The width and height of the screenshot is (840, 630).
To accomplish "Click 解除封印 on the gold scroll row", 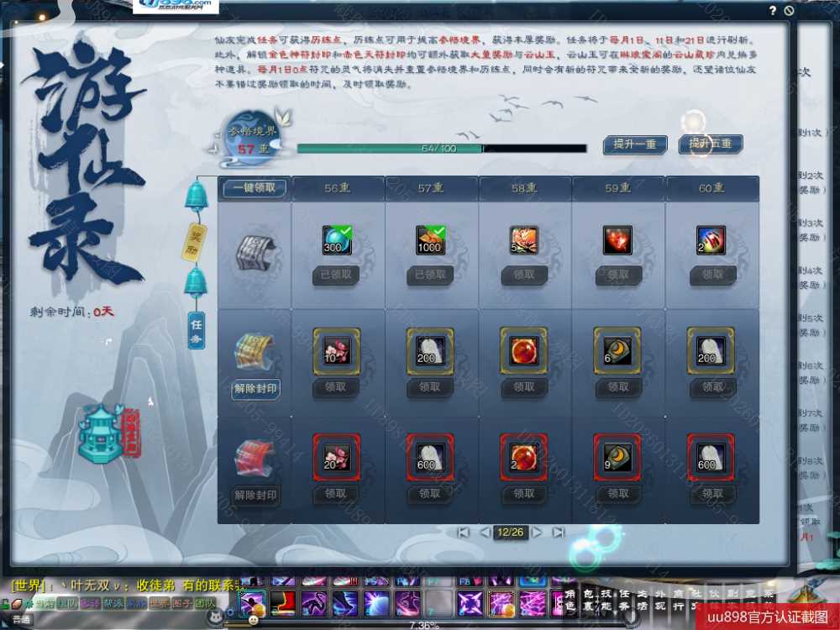I will tap(255, 390).
